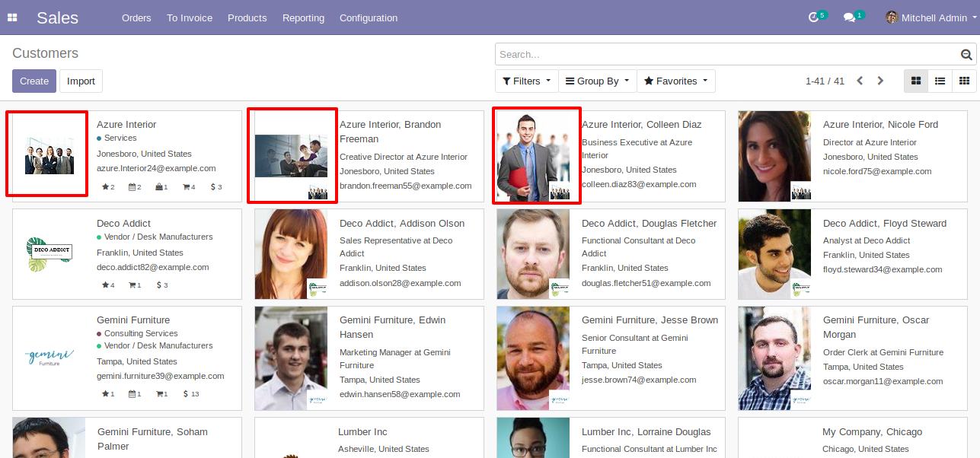Screen dimensions: 980x458
Task: Switch to list view
Action: tap(940, 81)
